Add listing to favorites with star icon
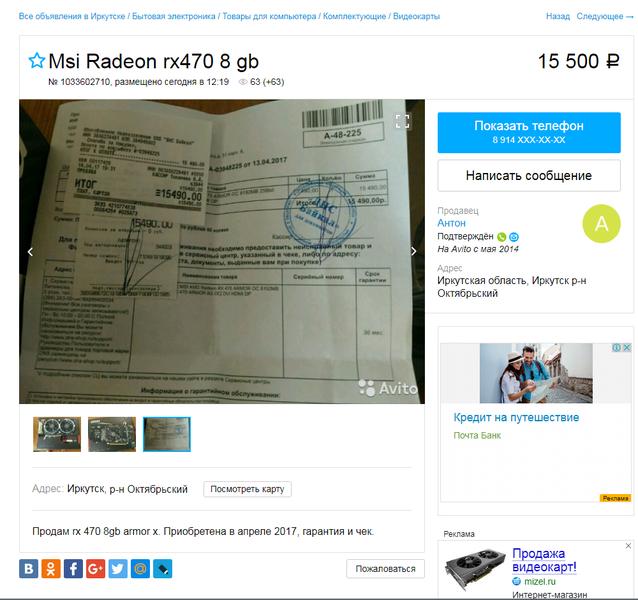 37,61
